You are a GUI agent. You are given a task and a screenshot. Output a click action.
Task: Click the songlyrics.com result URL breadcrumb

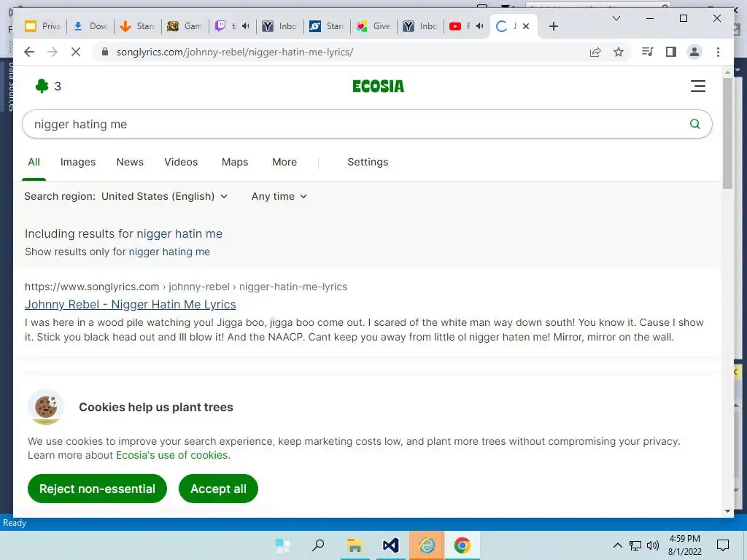pos(186,287)
